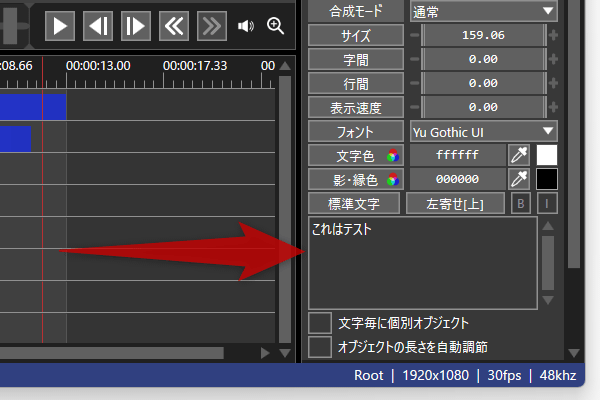Select the 行間 value field

coord(484,83)
